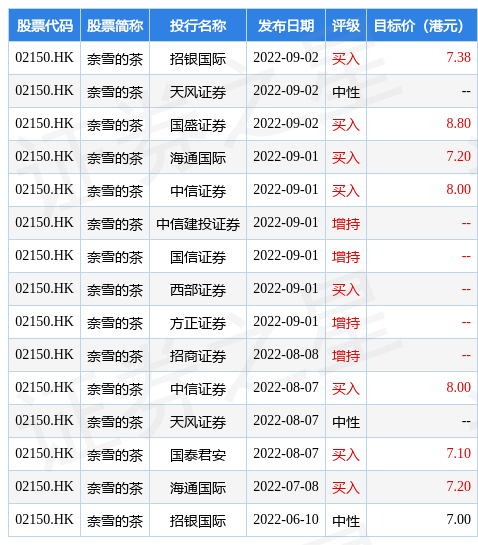This screenshot has width=478, height=545.
Task: Click the 招商证券 date 2022-08-08
Action: coord(286,355)
